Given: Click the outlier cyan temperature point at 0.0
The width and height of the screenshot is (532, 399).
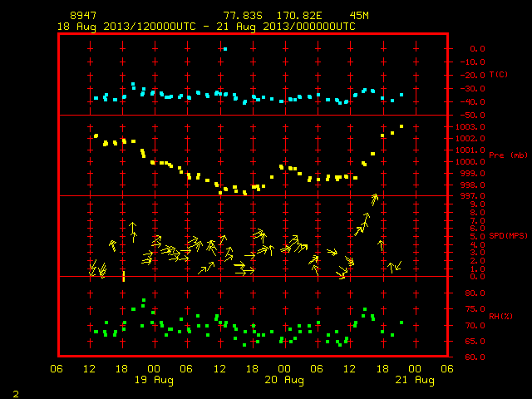Looking at the screenshot, I should click(225, 49).
